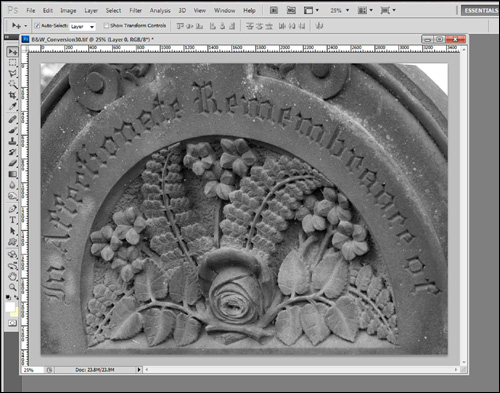The height and width of the screenshot is (393, 500).
Task: Align right edges in options bar
Action: [x=232, y=26]
